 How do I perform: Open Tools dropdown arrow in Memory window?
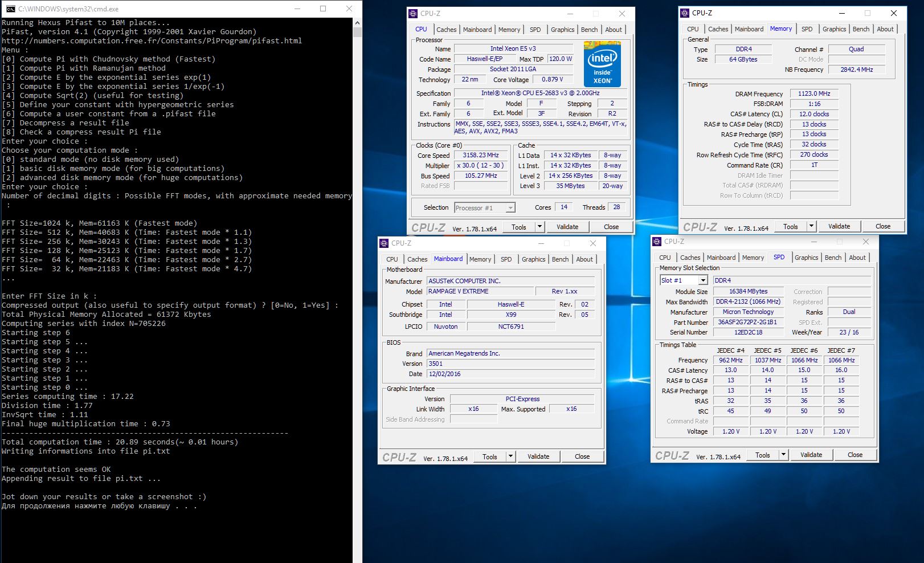[x=811, y=226]
